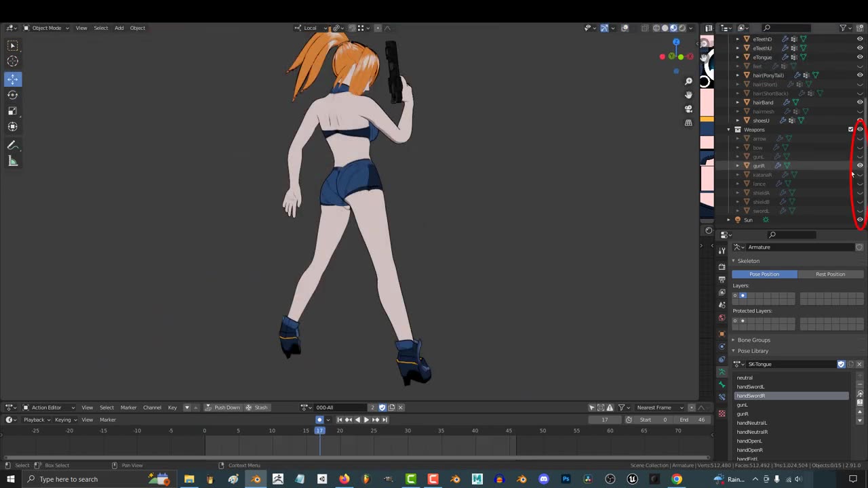Play the animation forward
The image size is (868, 488).
366,420
